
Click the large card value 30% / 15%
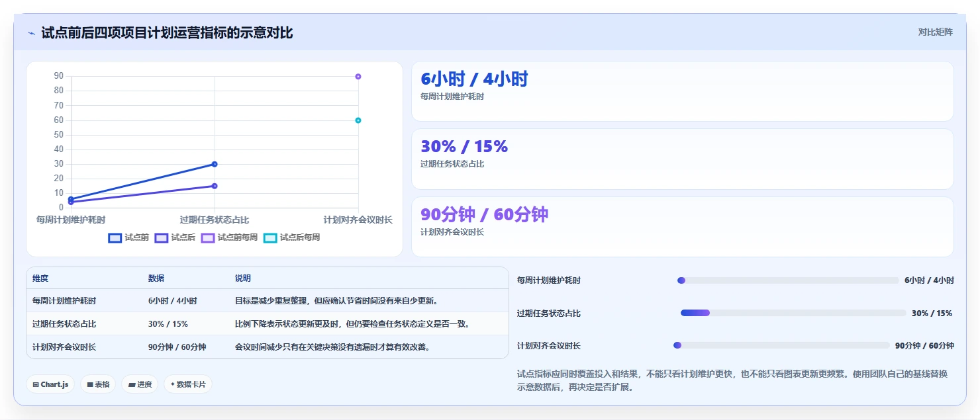coord(464,147)
